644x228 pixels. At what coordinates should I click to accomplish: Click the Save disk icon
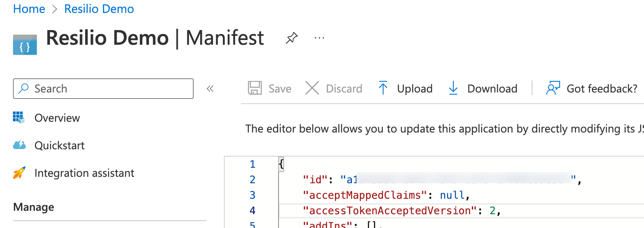pyautogui.click(x=255, y=89)
